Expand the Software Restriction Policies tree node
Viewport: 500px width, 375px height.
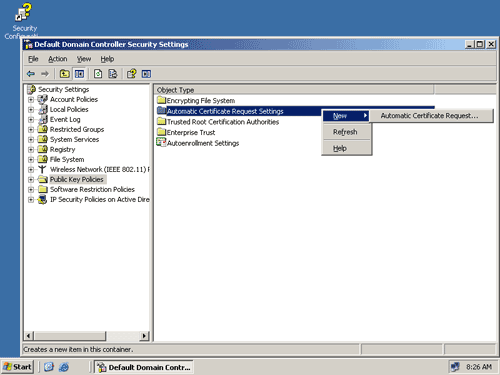click(x=31, y=190)
